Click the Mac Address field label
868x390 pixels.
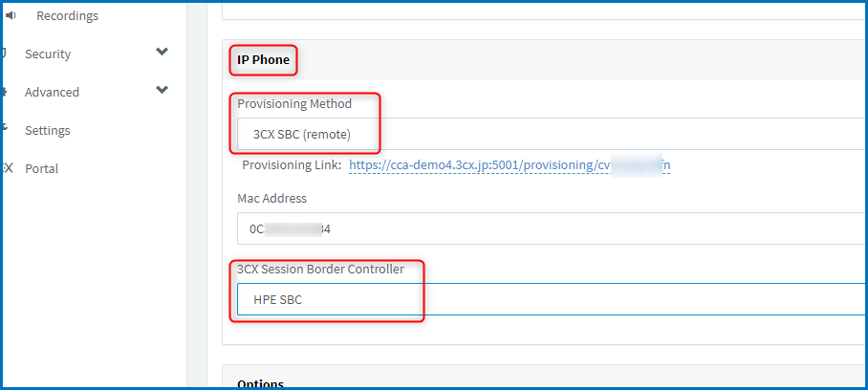[271, 198]
